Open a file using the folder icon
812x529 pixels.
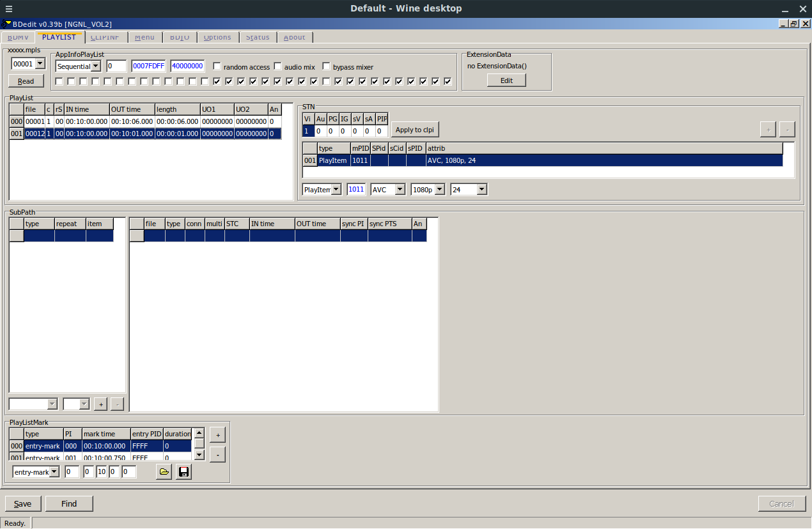(x=164, y=471)
